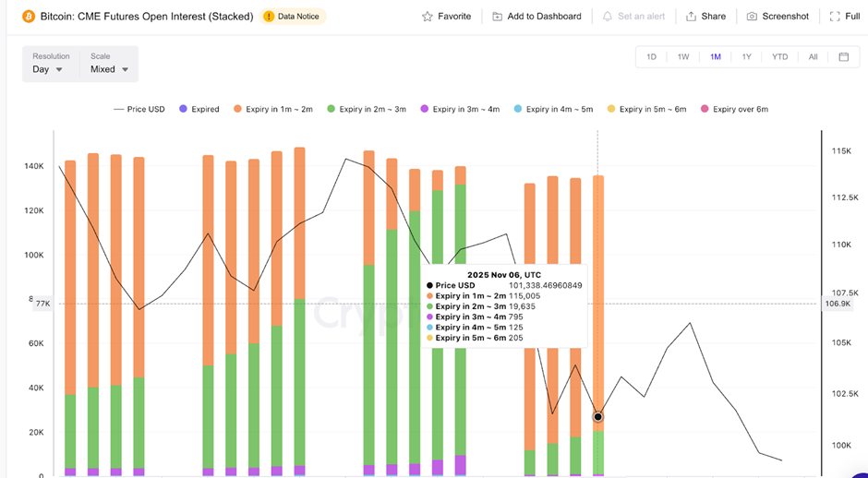This screenshot has width=868, height=478.
Task: Set an alert with bell icon
Action: [x=634, y=17]
